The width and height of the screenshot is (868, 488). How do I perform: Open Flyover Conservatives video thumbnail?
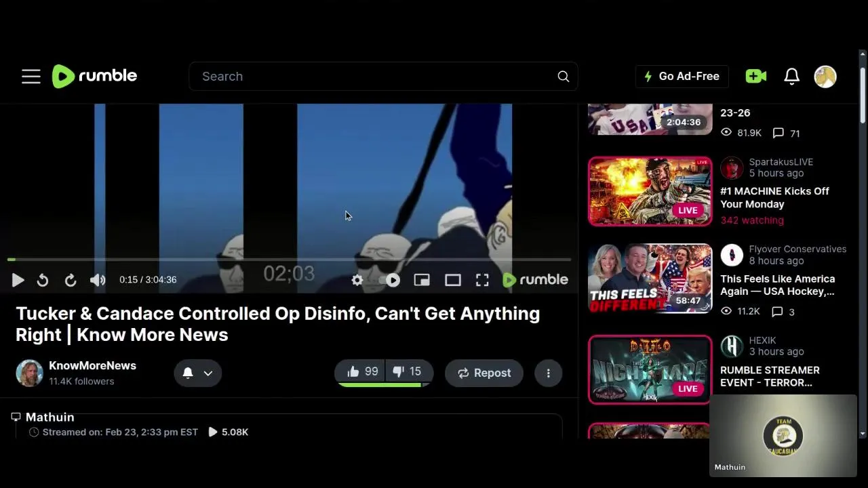[650, 279]
